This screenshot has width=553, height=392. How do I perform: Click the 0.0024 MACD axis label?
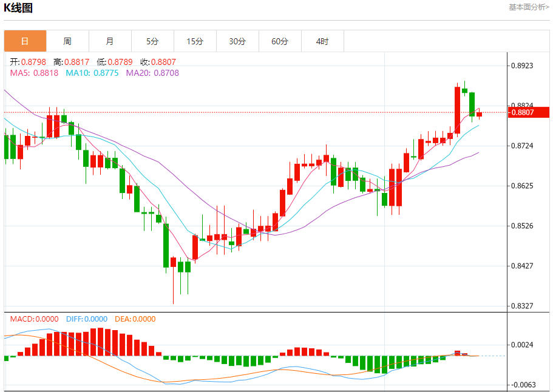pos(522,345)
